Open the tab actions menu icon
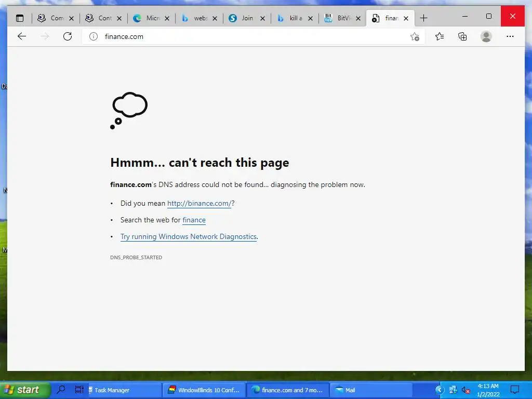 pyautogui.click(x=20, y=18)
